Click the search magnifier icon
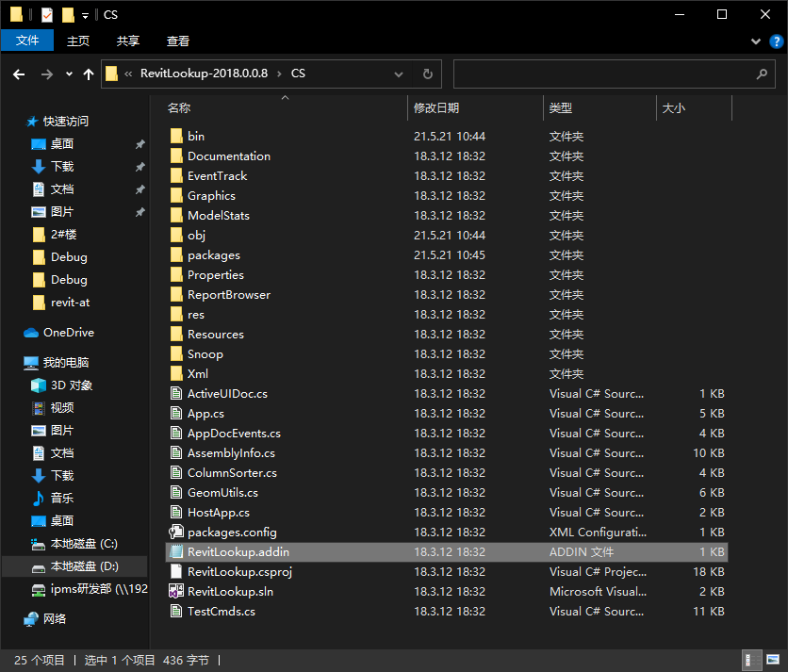 [x=762, y=74]
